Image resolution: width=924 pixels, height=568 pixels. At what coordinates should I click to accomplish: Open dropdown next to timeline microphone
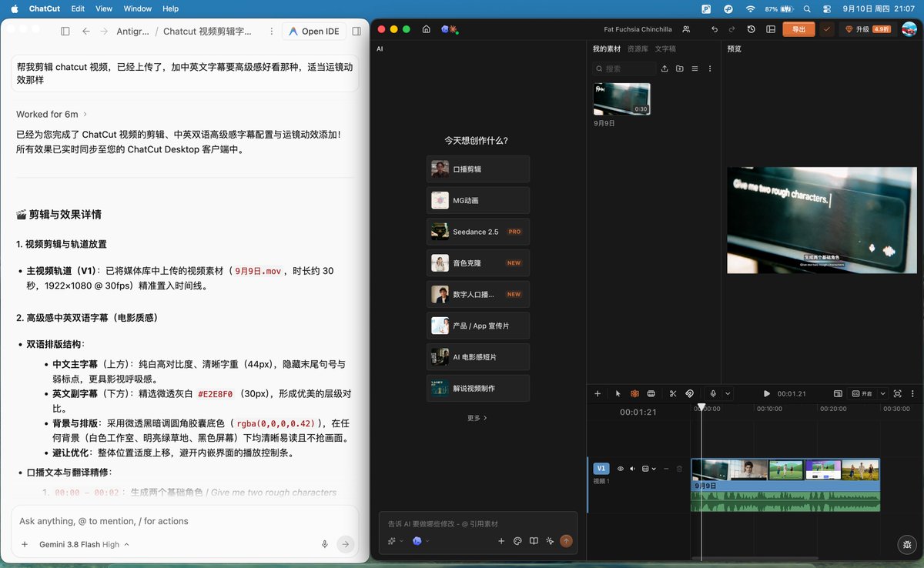point(728,393)
